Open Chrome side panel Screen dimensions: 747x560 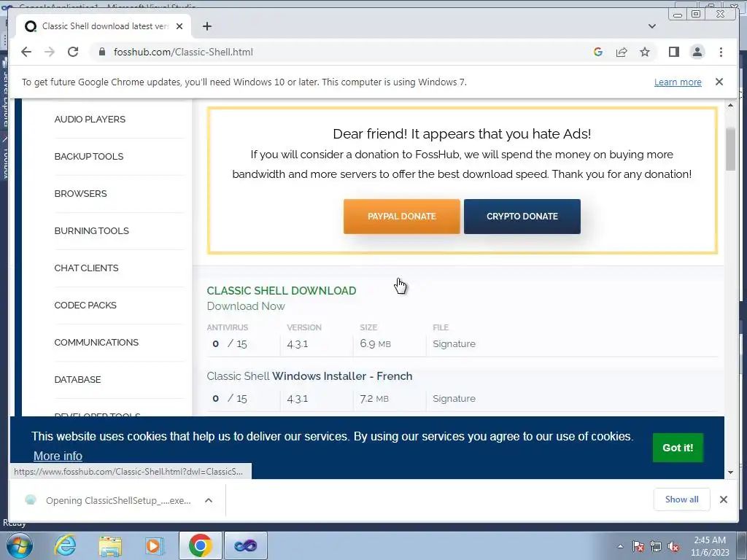(673, 52)
